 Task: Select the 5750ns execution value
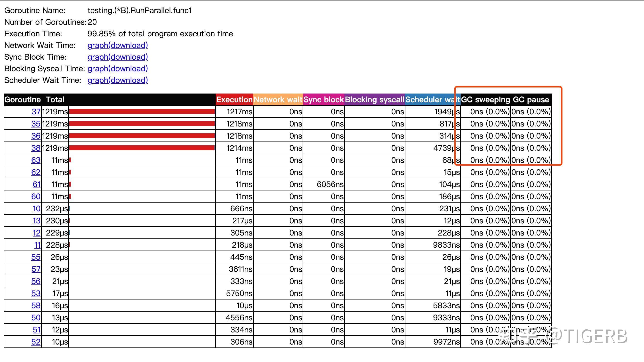click(x=239, y=293)
